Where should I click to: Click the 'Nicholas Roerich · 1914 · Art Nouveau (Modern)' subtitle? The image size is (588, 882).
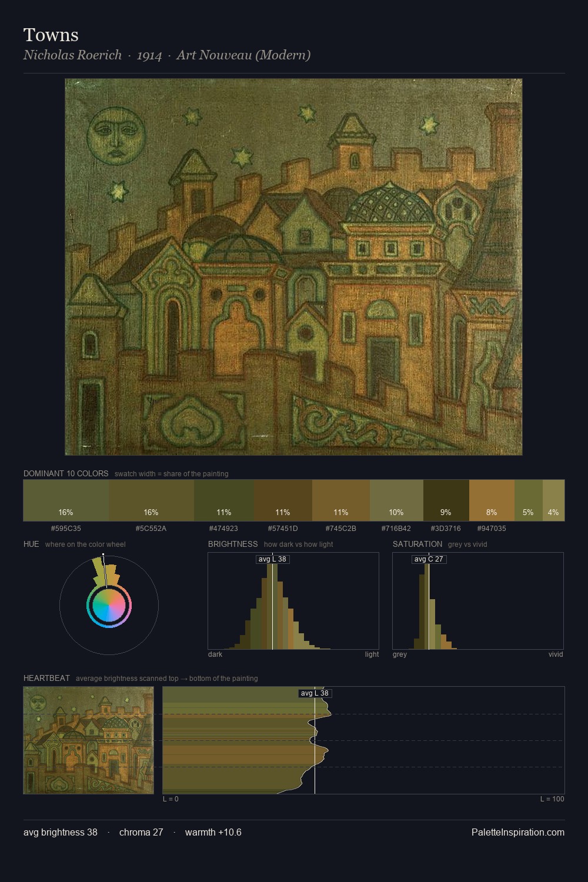(x=167, y=55)
